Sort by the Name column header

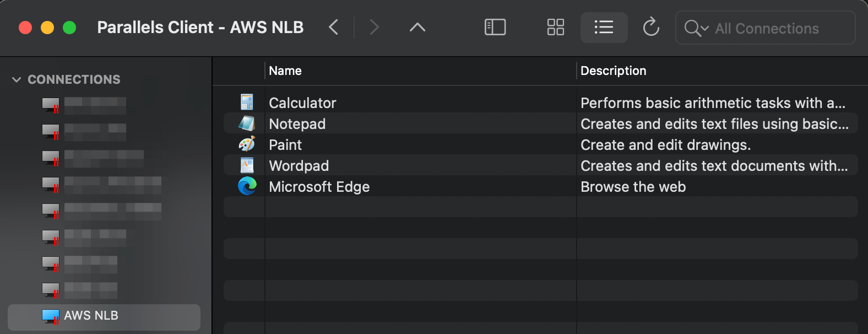pos(285,71)
